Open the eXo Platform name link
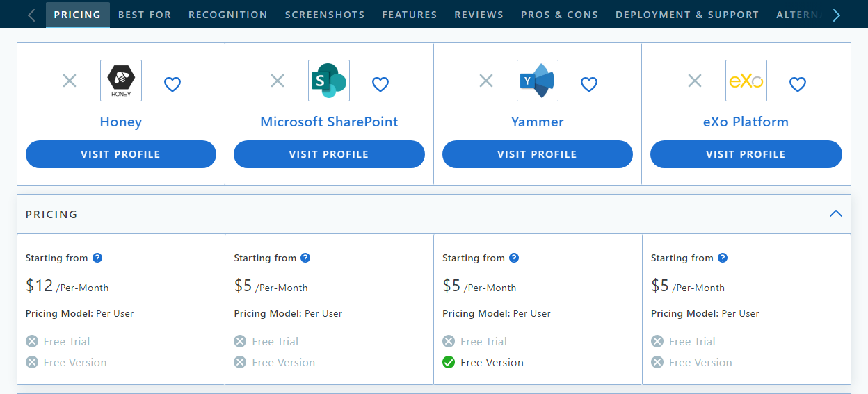 coord(746,122)
